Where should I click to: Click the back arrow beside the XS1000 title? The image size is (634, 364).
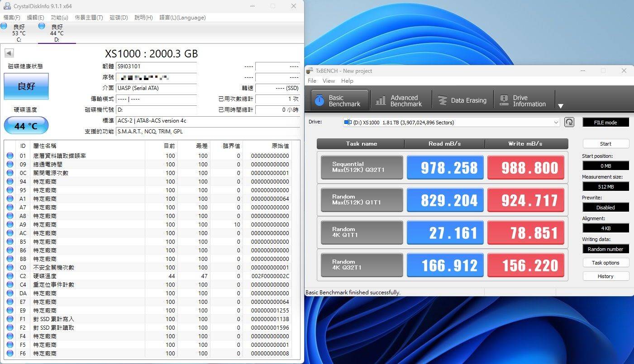point(9,53)
